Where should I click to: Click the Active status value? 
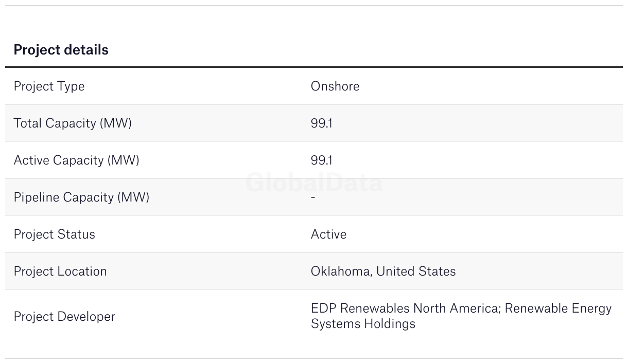[x=328, y=234]
